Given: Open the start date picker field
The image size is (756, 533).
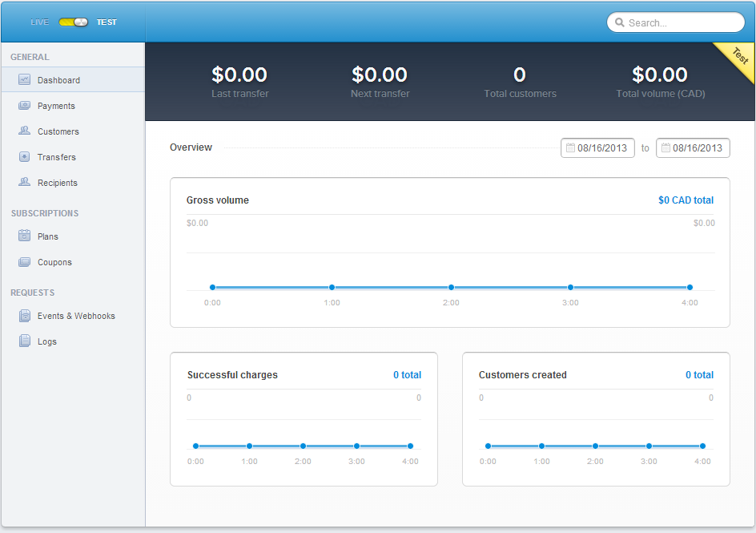Looking at the screenshot, I should tap(597, 148).
